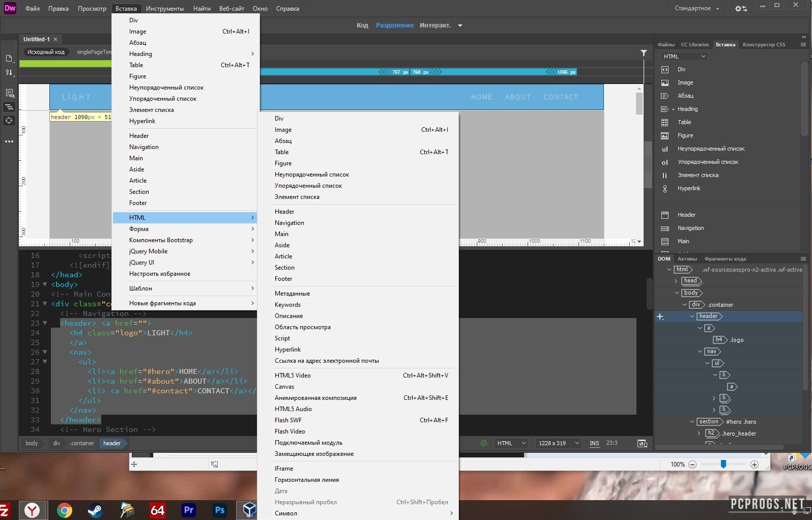Click the Inspect crosshair icon in left toolbar
Image resolution: width=812 pixels, height=520 pixels.
coord(9,121)
